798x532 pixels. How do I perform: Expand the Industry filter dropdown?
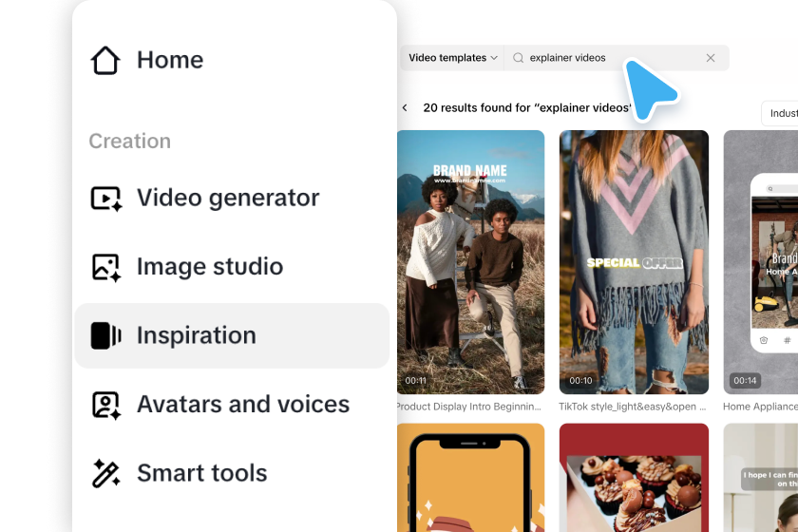pyautogui.click(x=780, y=113)
